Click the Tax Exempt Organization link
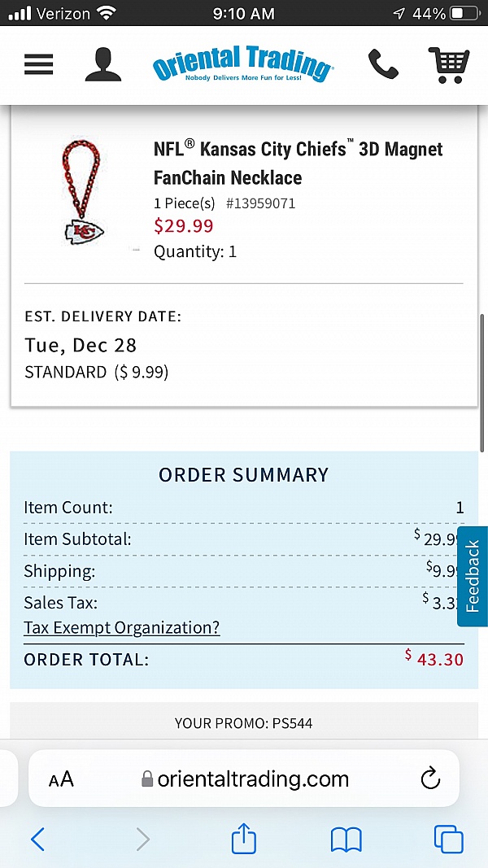 tap(122, 628)
